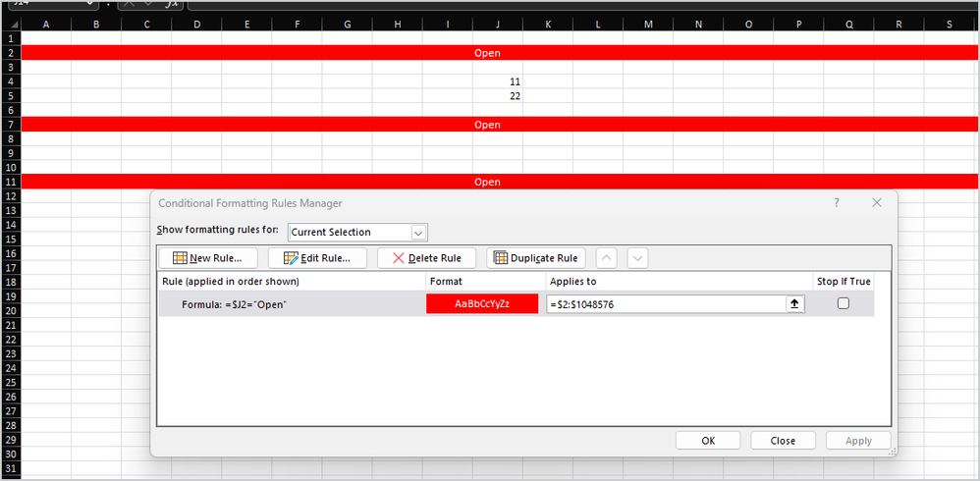This screenshot has width=980, height=481.
Task: Click the Apply button
Action: tap(858, 441)
